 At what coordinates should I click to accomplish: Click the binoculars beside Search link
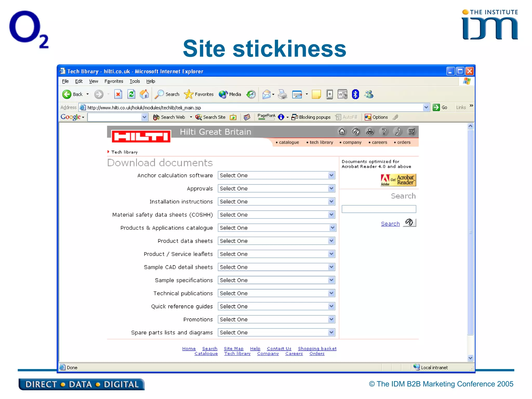click(x=409, y=223)
